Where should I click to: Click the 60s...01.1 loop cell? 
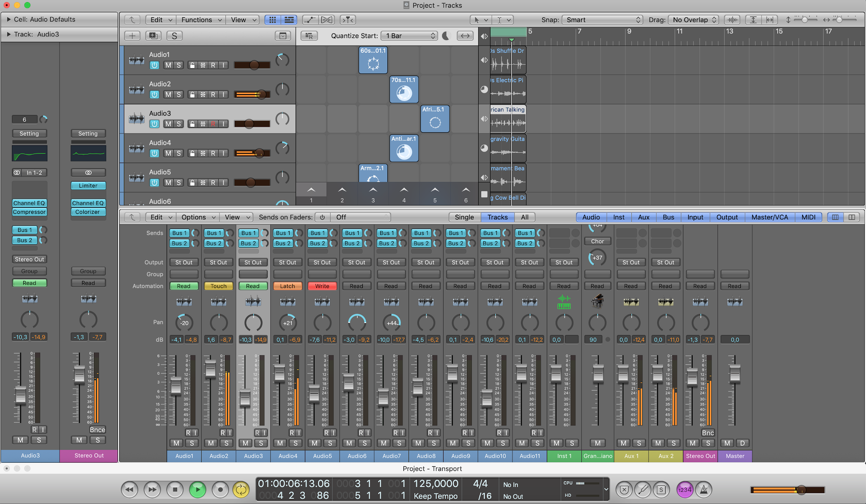[373, 60]
